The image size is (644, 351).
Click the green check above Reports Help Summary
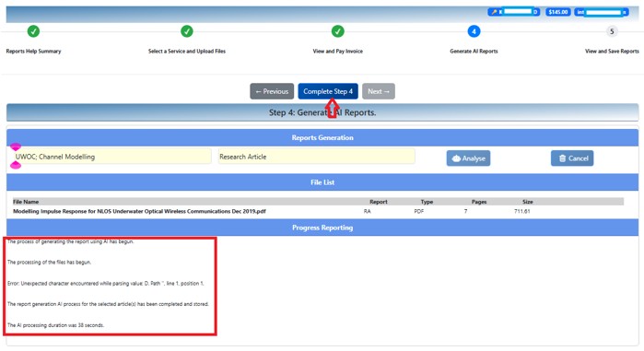[33, 31]
